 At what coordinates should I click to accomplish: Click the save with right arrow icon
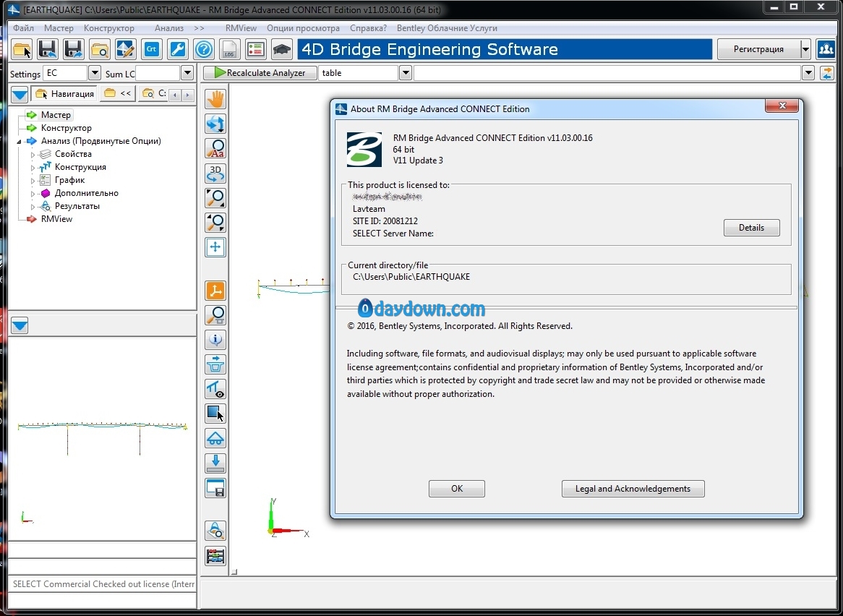click(x=74, y=49)
